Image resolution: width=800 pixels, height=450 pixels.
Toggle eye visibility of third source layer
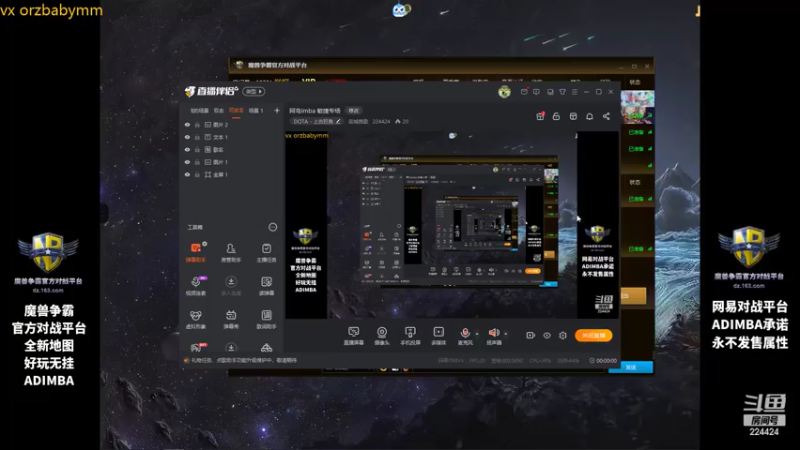(x=187, y=149)
